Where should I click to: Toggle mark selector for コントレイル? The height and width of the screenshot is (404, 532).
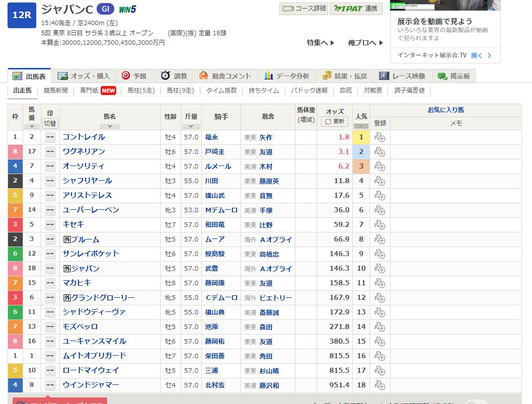[50, 137]
